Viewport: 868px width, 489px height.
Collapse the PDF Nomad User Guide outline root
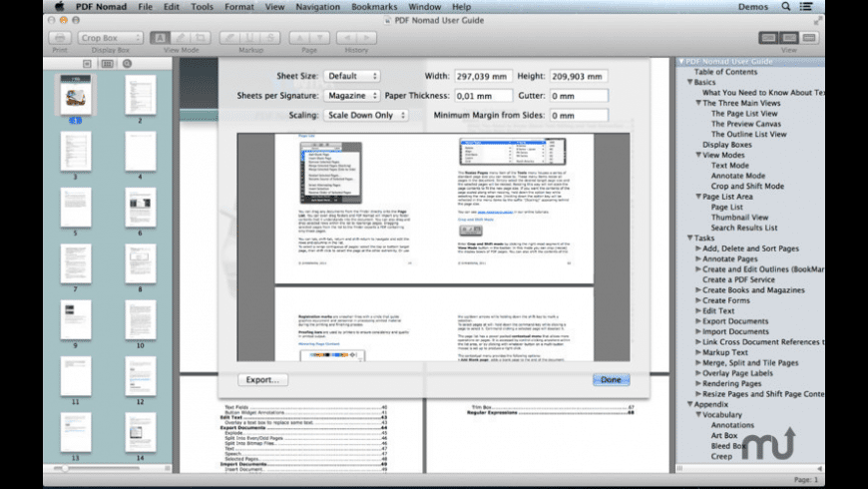[681, 62]
